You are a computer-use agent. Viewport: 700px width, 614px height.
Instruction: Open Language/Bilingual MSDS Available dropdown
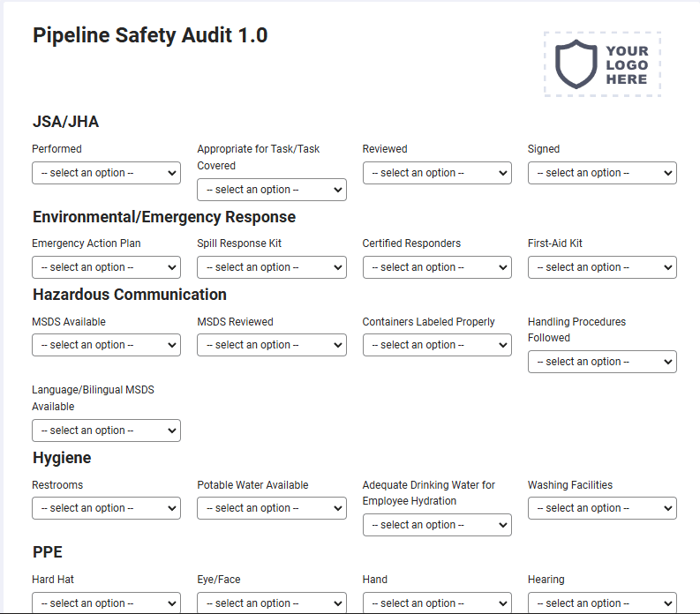point(106,431)
